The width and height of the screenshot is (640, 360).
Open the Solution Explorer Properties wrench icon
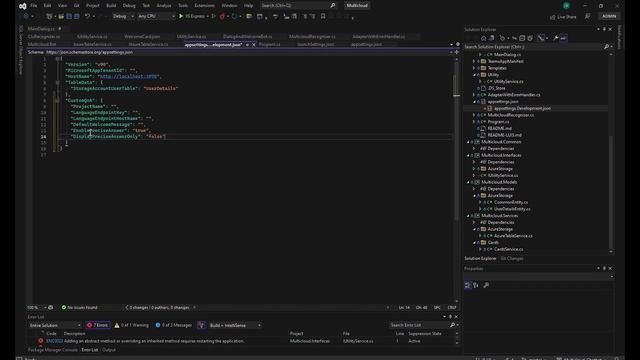[x=556, y=38]
